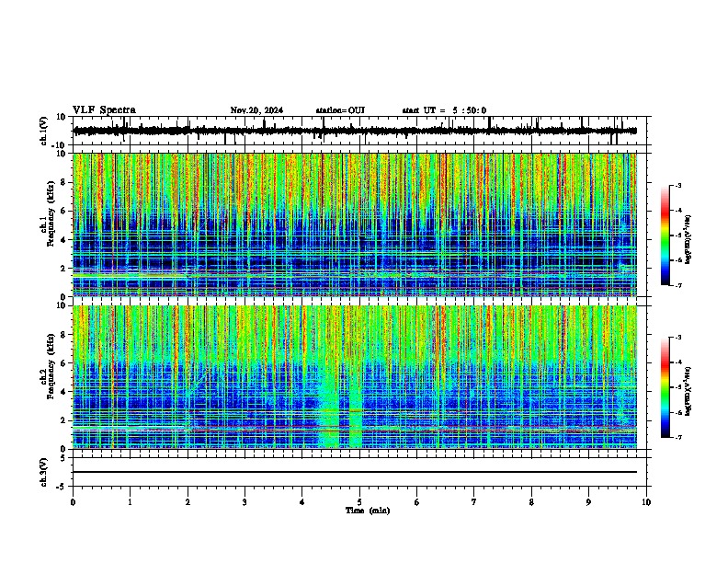Screen dimensions: 728x563
Task: Click time axis tick label '8'
Action: pyautogui.click(x=531, y=502)
